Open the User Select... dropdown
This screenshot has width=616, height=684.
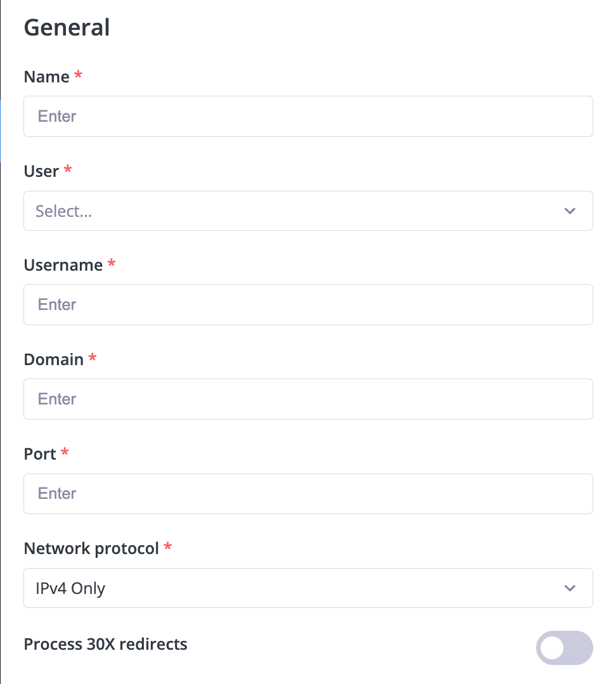[x=308, y=210]
